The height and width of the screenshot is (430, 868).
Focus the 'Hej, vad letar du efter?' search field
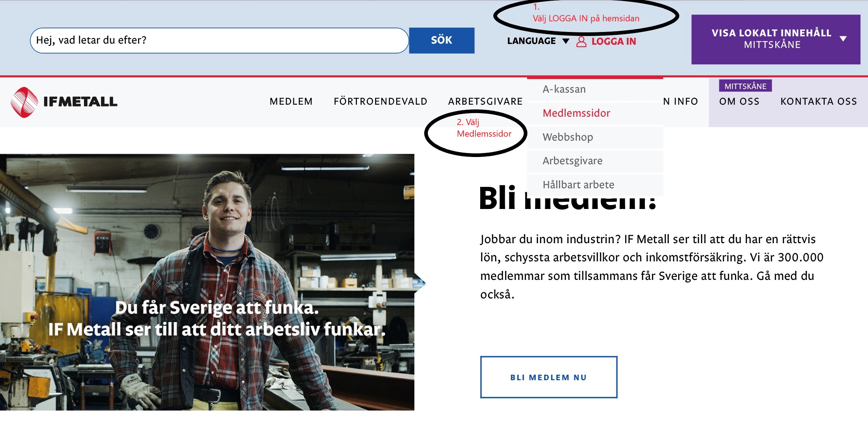tap(219, 40)
